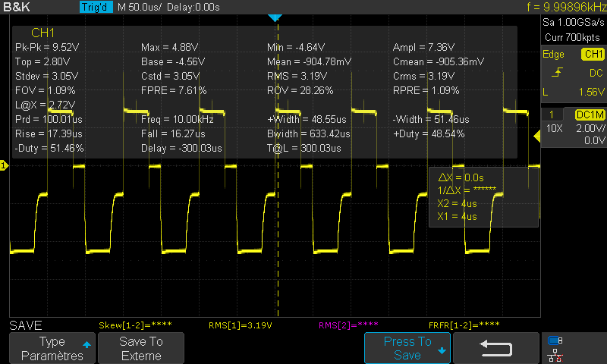Click the B&K brand logo
Viewport: 607px width, 364px height.
click(16, 7)
